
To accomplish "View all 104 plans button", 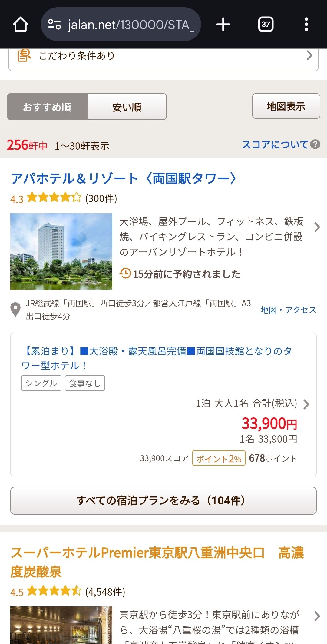I will tap(163, 500).
